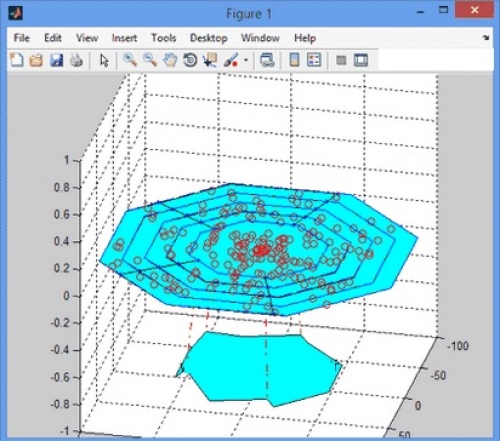Hide plot tools with the toolbar icon
This screenshot has width=500, height=441.
click(341, 60)
